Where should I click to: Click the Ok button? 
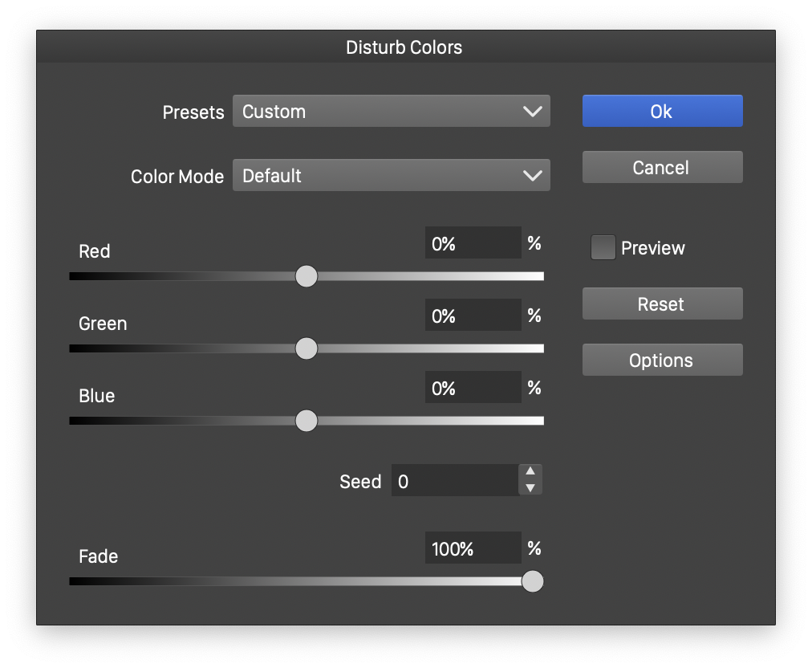(x=662, y=111)
